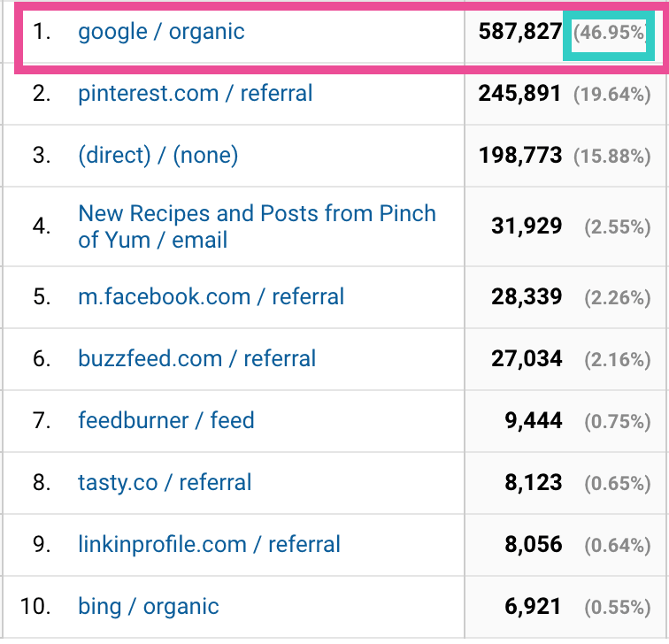Select the 27,034 sessions value
The image size is (669, 644).
527,358
